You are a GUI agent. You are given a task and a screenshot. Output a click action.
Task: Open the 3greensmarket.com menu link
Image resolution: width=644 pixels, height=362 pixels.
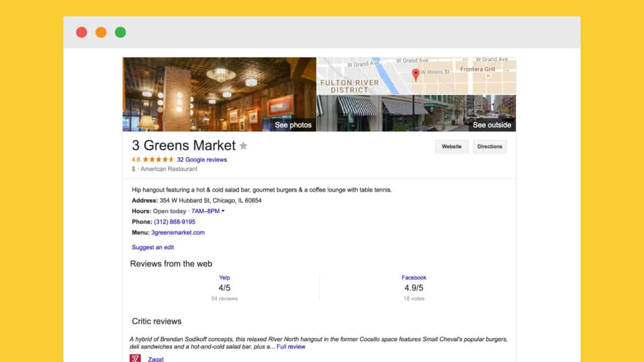[x=178, y=232]
